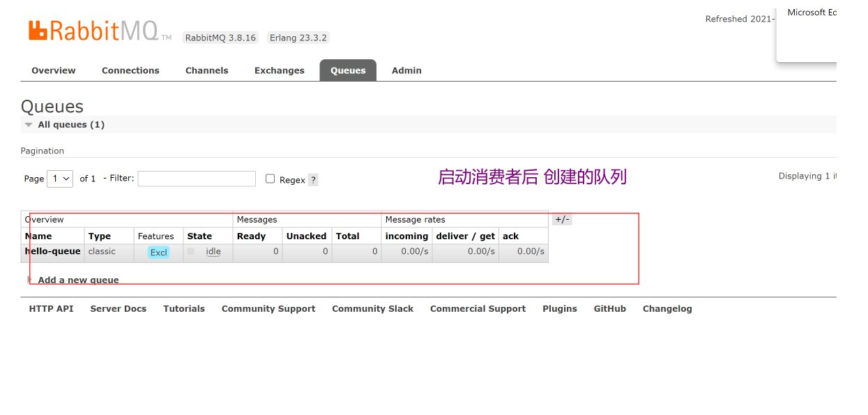Select the Connections tab

(130, 70)
